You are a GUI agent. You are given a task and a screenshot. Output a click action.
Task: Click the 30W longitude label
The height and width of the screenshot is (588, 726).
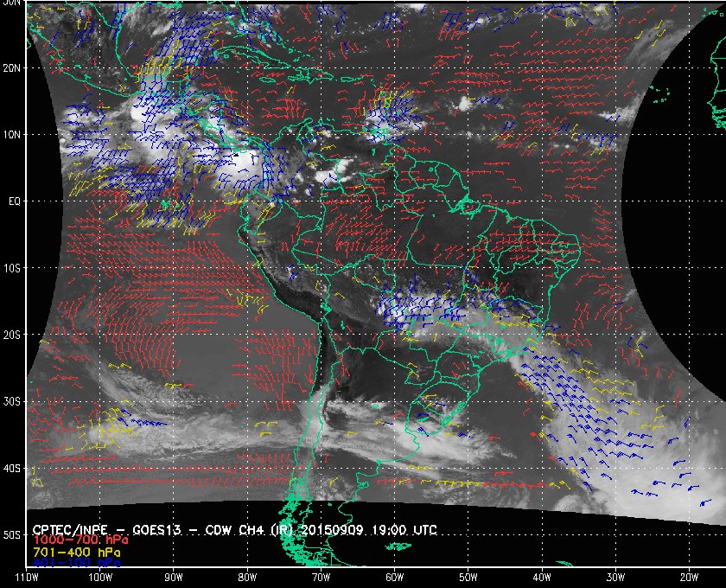(615, 577)
